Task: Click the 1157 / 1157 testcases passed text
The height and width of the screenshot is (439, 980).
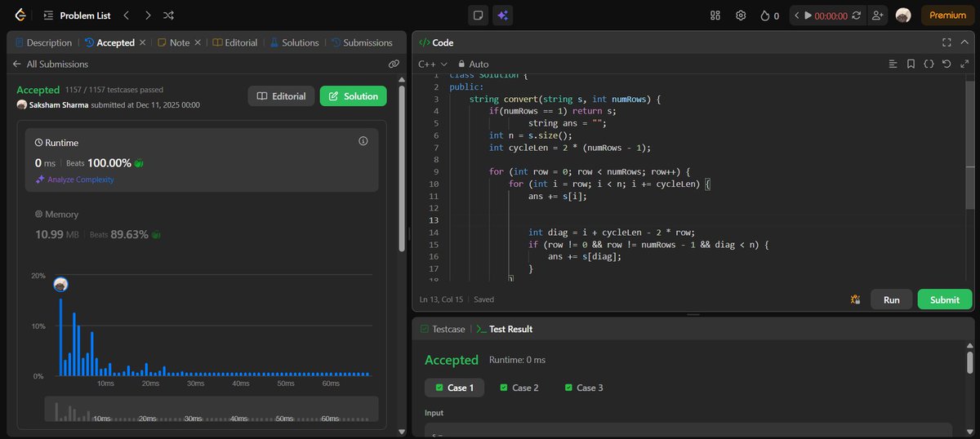Action: pyautogui.click(x=114, y=90)
